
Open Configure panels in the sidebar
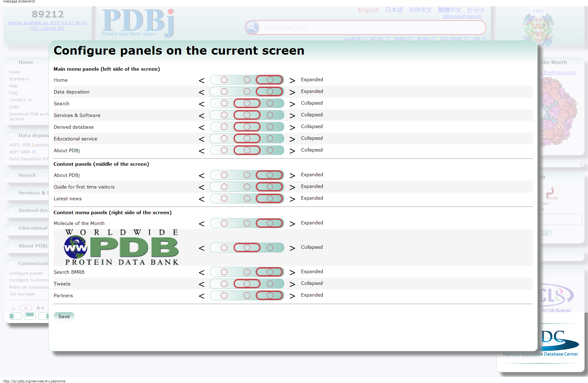click(x=26, y=273)
